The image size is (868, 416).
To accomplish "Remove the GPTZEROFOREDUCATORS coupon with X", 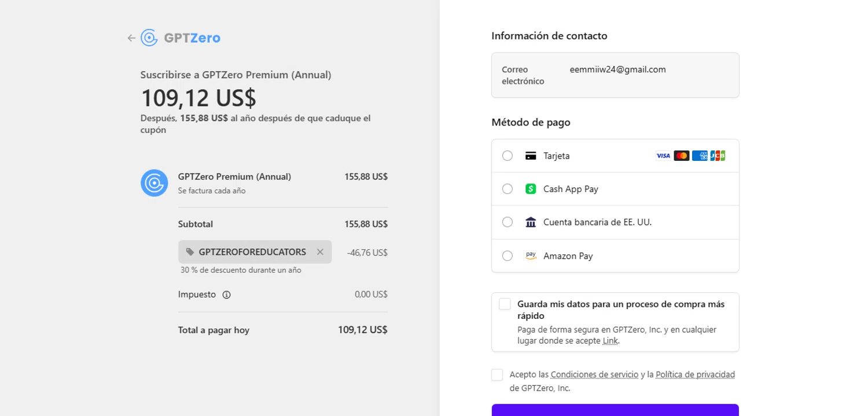I will point(320,252).
